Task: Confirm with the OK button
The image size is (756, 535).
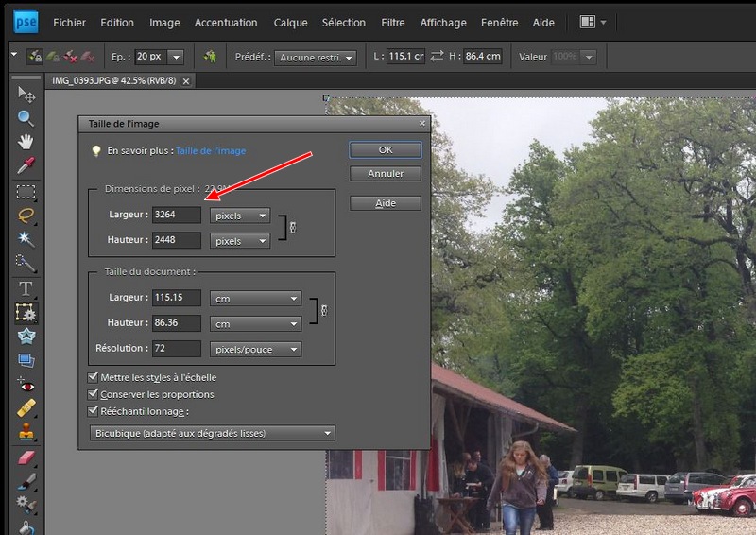Action: coord(386,150)
